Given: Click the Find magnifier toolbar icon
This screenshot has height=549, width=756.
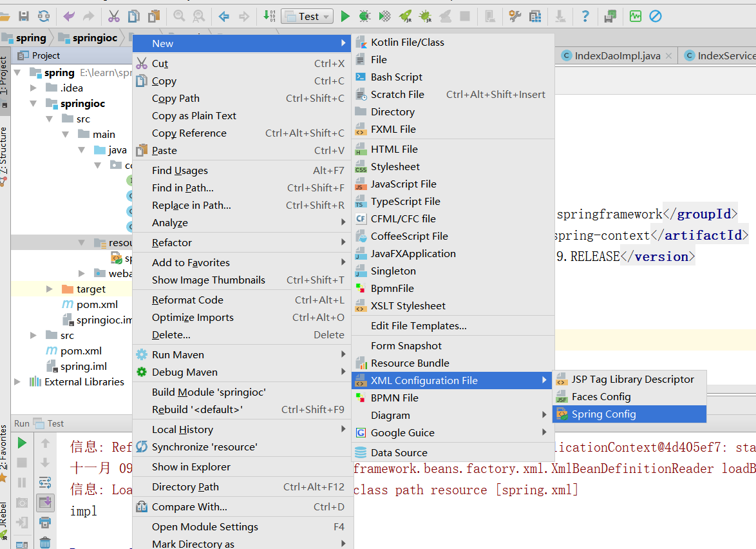Looking at the screenshot, I should pyautogui.click(x=179, y=16).
